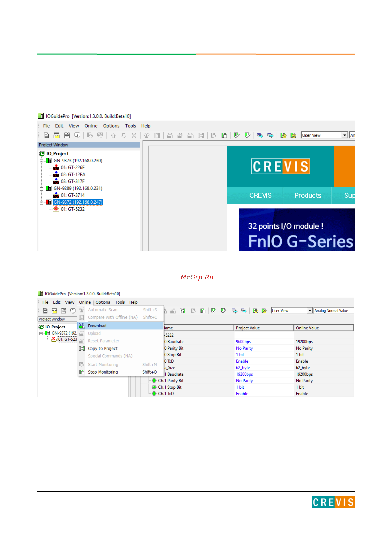Click Online Value column header
Screen dimensions: 392x554
[x=323, y=328]
